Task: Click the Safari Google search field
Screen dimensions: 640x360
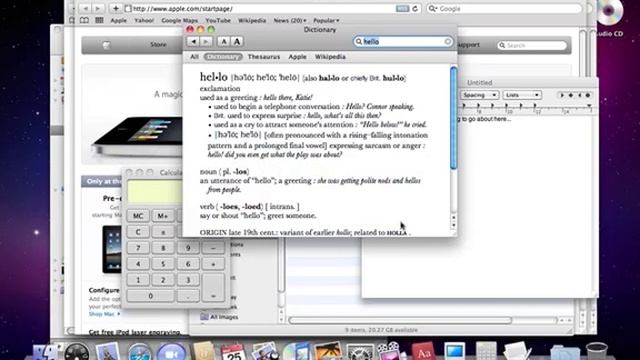Action: pyautogui.click(x=504, y=9)
